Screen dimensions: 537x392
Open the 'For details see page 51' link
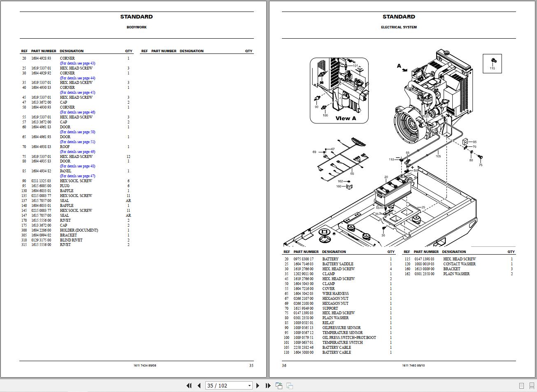[x=77, y=141]
